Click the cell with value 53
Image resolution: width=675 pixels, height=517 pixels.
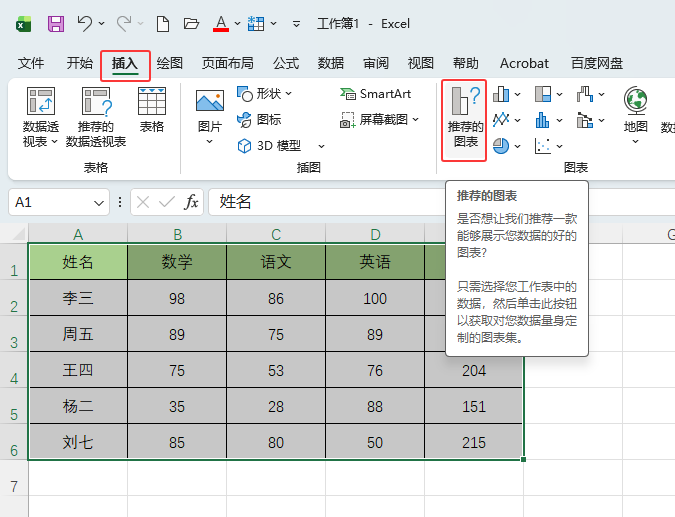pyautogui.click(x=276, y=370)
